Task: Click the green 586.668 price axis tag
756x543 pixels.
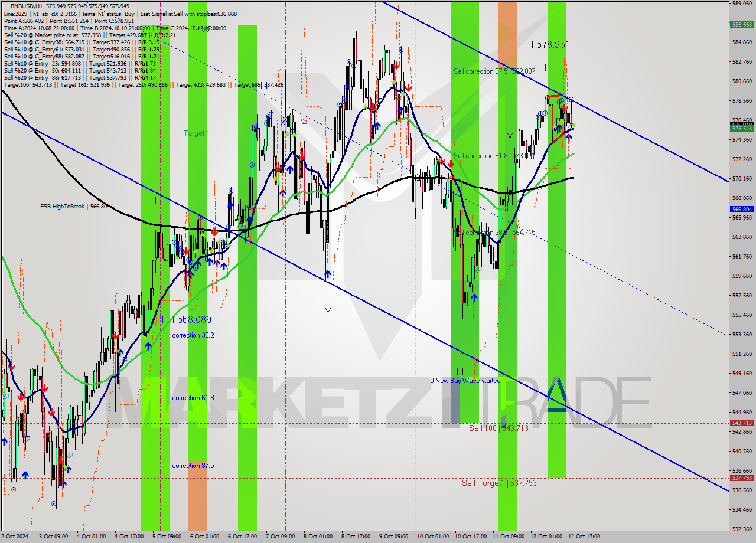Action: pyautogui.click(x=742, y=25)
